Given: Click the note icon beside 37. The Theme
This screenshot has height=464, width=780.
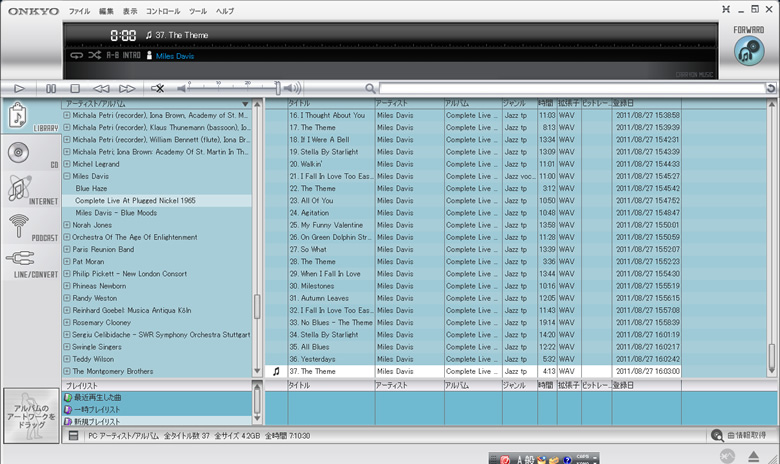Looking at the screenshot, I should (276, 371).
